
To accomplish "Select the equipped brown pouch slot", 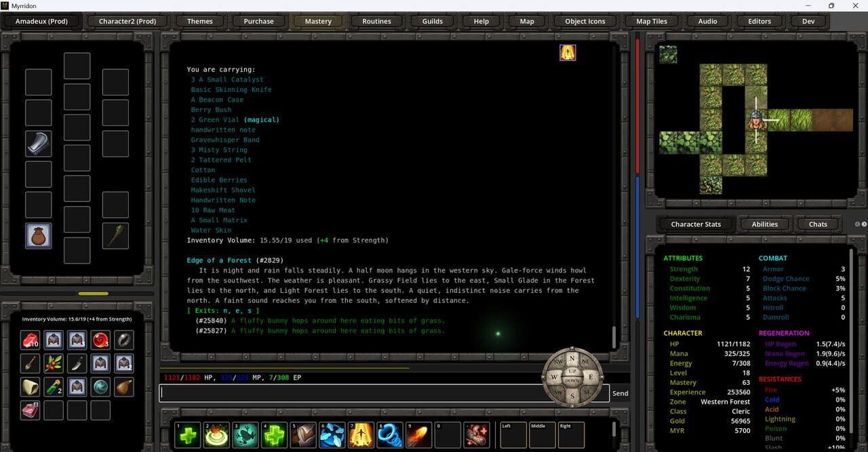I will click(39, 236).
